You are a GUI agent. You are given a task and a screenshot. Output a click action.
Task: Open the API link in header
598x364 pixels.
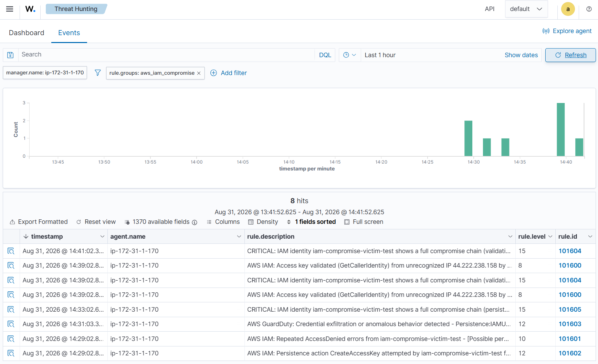[x=490, y=9]
